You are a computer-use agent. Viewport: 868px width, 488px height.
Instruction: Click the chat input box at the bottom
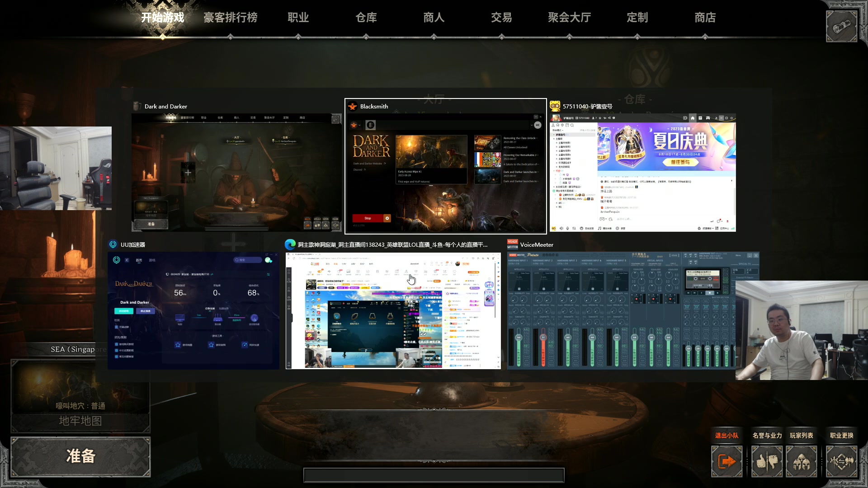434,475
